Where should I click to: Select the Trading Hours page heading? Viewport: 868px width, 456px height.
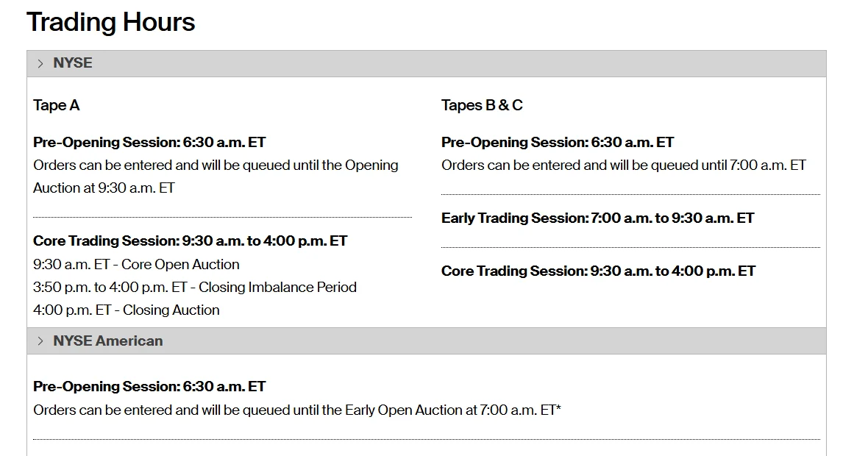click(111, 22)
